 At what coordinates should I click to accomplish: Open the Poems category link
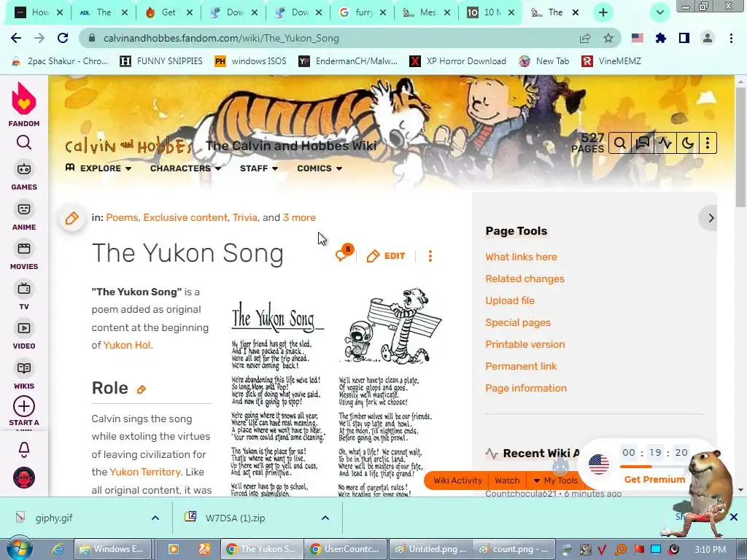(x=122, y=217)
